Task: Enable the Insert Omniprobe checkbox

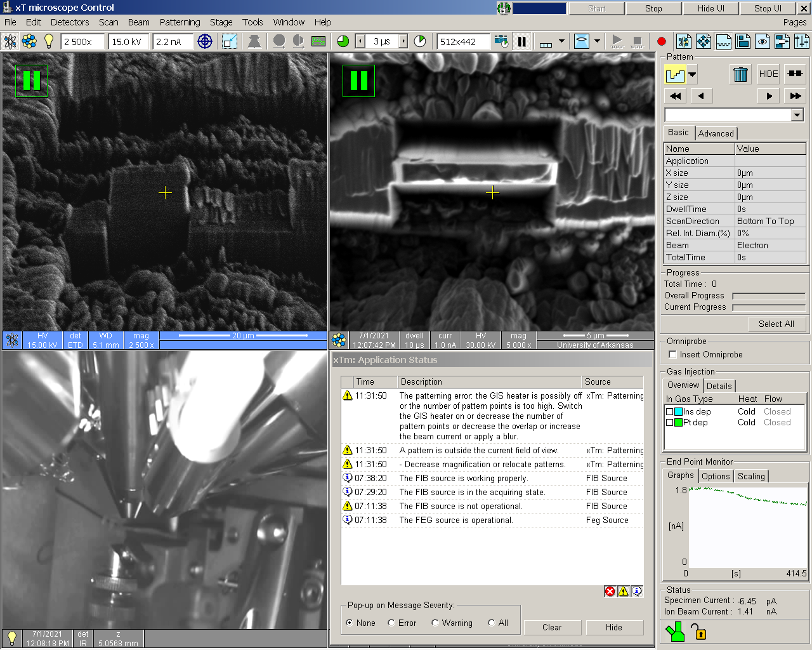Action: coord(672,355)
